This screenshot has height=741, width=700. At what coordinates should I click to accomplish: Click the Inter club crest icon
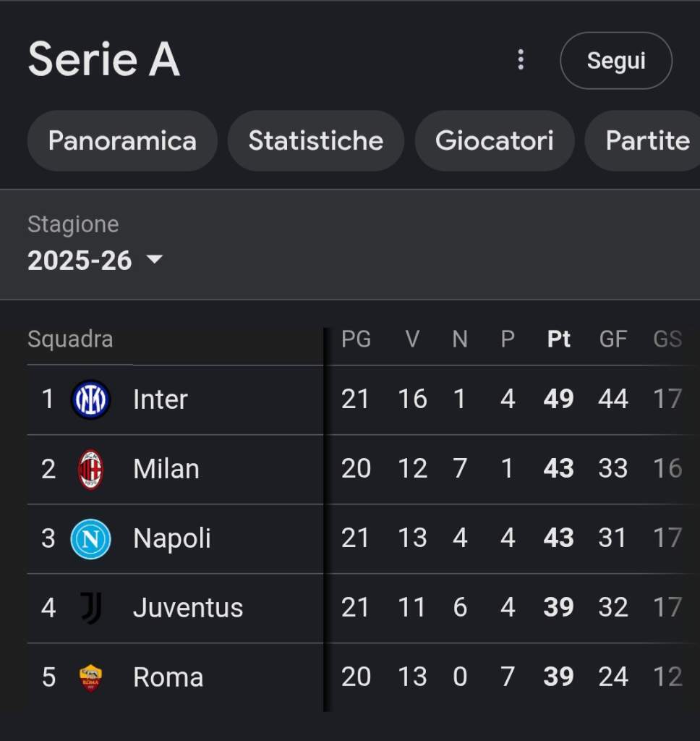pyautogui.click(x=90, y=399)
